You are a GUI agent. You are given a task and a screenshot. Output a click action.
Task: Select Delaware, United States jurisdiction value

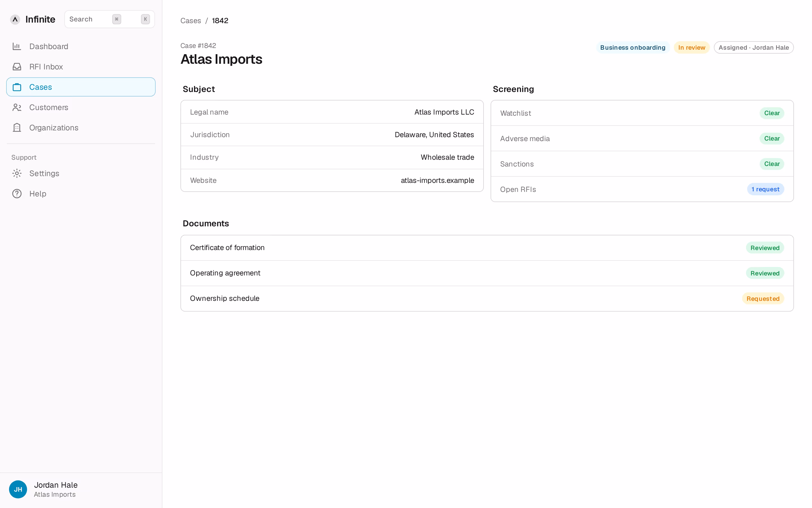[x=434, y=135]
